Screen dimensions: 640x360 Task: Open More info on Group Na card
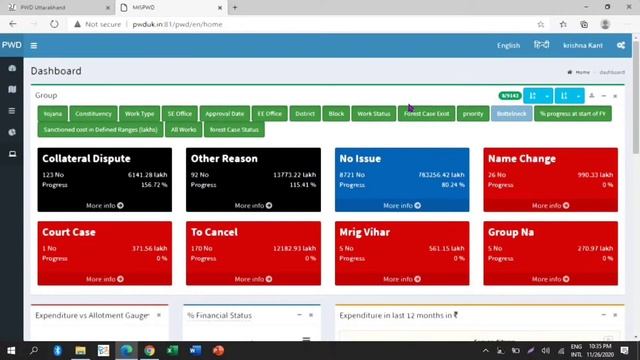pyautogui.click(x=551, y=279)
